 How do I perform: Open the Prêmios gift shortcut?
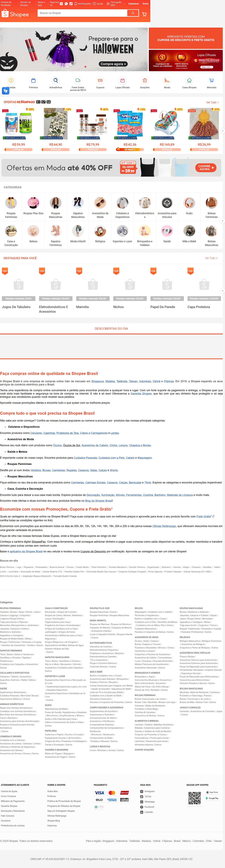click(x=33, y=83)
